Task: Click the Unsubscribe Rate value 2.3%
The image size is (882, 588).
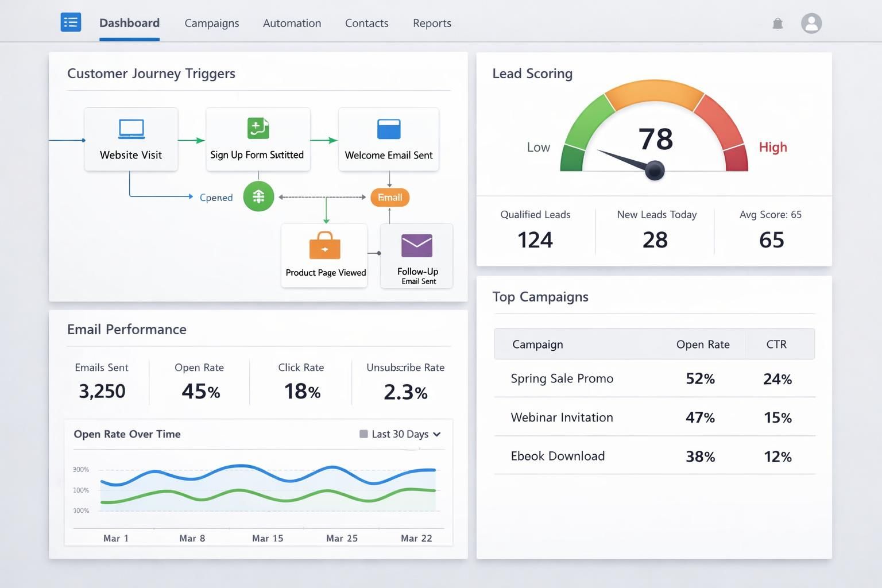Action: (x=405, y=392)
